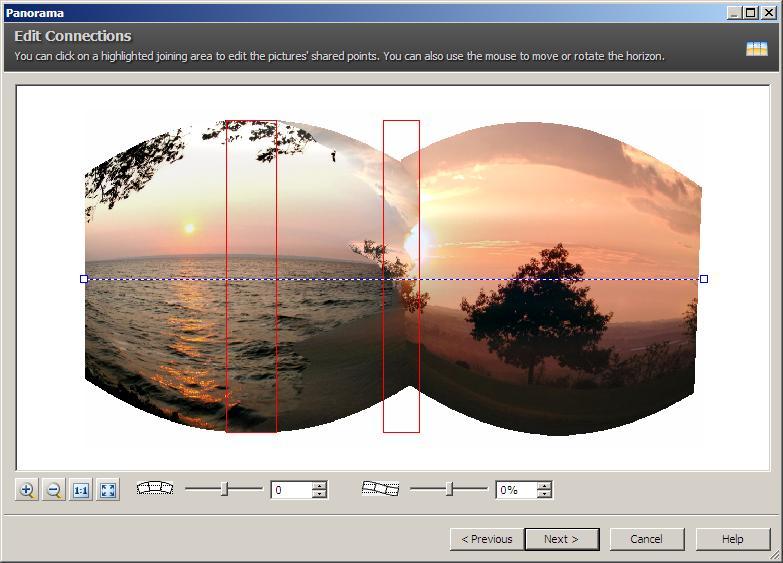Viewport: 783px width, 563px height.
Task: Increase curvature value with up arrow
Action: (319, 486)
